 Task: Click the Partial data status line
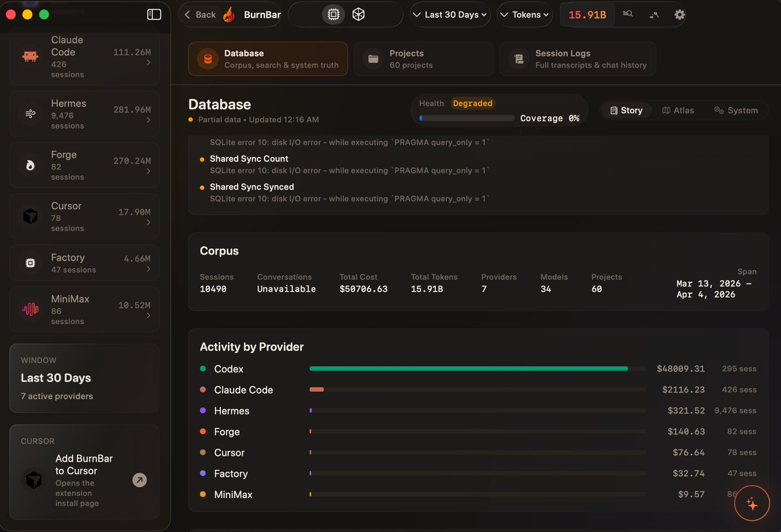tap(253, 120)
